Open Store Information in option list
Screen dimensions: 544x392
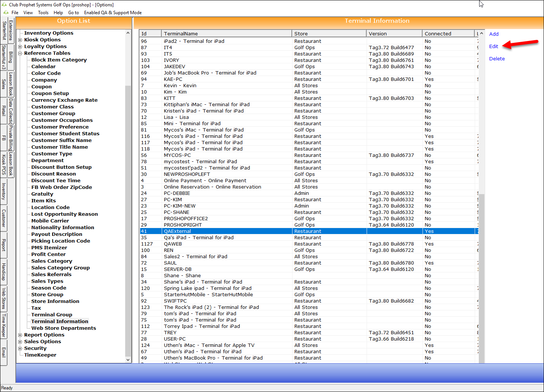(x=55, y=301)
